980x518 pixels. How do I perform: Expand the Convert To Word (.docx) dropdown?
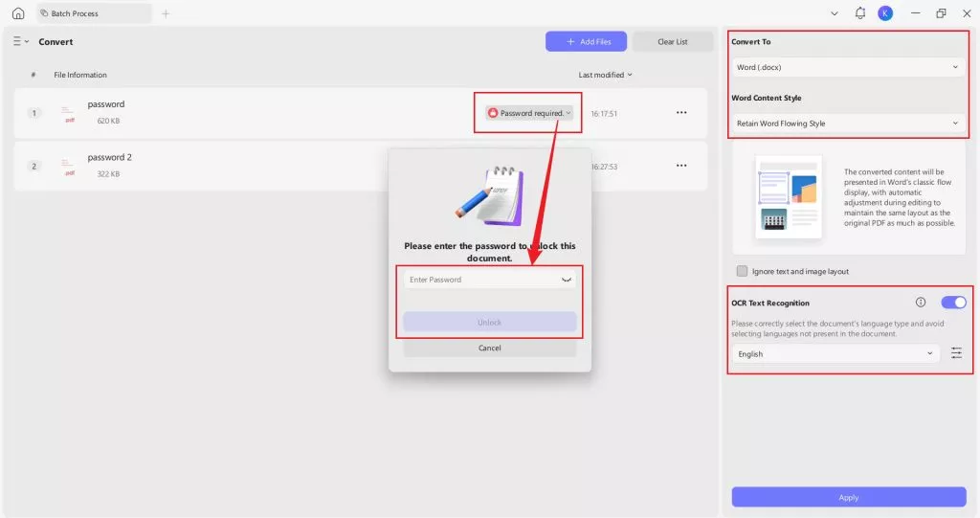tap(847, 67)
